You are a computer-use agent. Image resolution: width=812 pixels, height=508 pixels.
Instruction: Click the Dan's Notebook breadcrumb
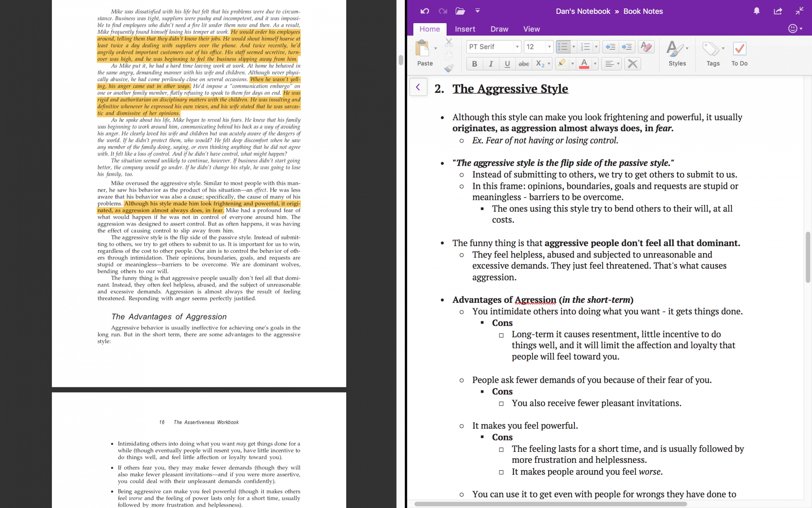point(583,11)
